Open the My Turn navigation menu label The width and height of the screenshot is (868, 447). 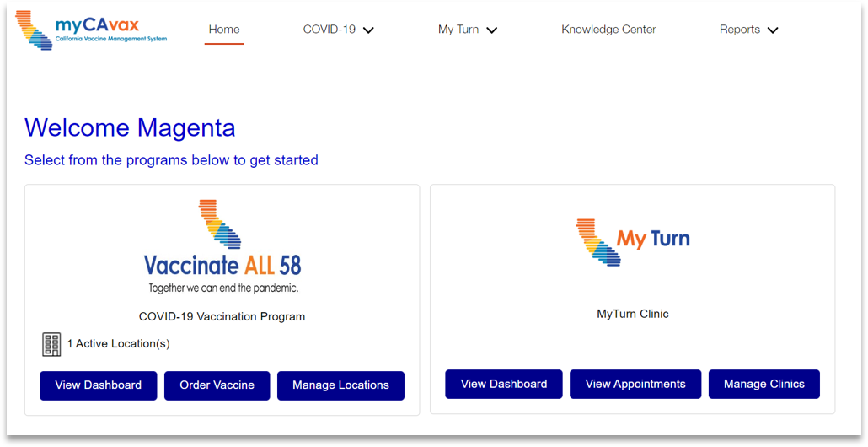[x=458, y=30]
